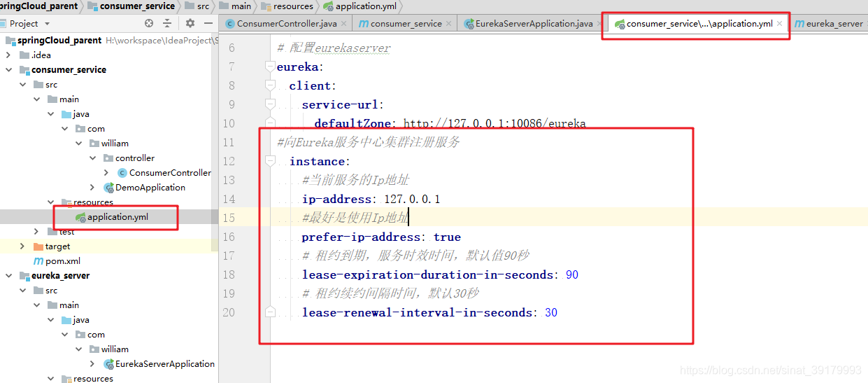Image resolution: width=868 pixels, height=383 pixels.
Task: Expand the .idea folder arrow
Action: [x=8, y=55]
